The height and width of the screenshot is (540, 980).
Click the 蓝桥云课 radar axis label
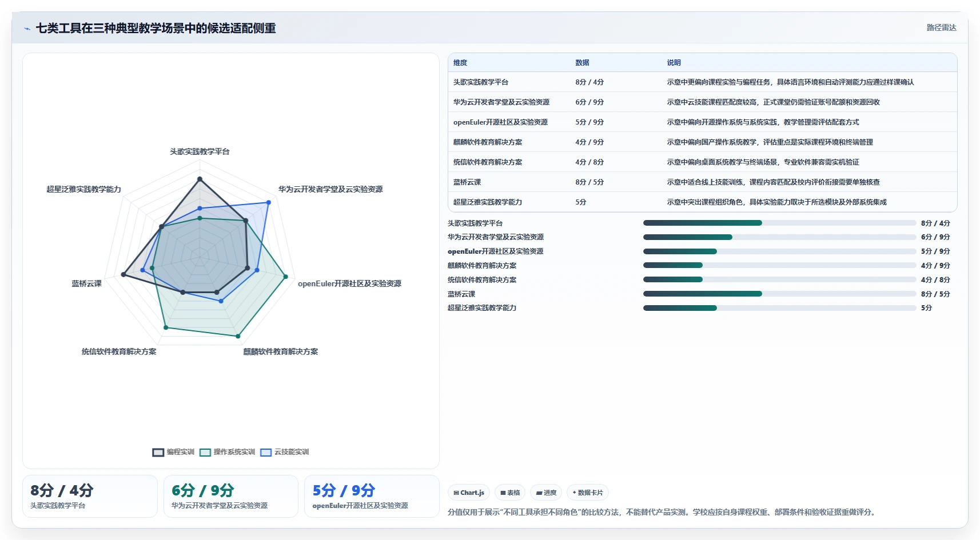86,283
